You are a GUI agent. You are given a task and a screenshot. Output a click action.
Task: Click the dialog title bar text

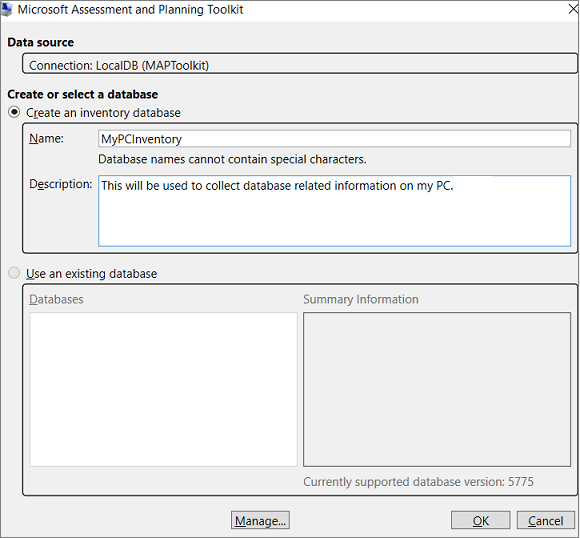point(130,10)
